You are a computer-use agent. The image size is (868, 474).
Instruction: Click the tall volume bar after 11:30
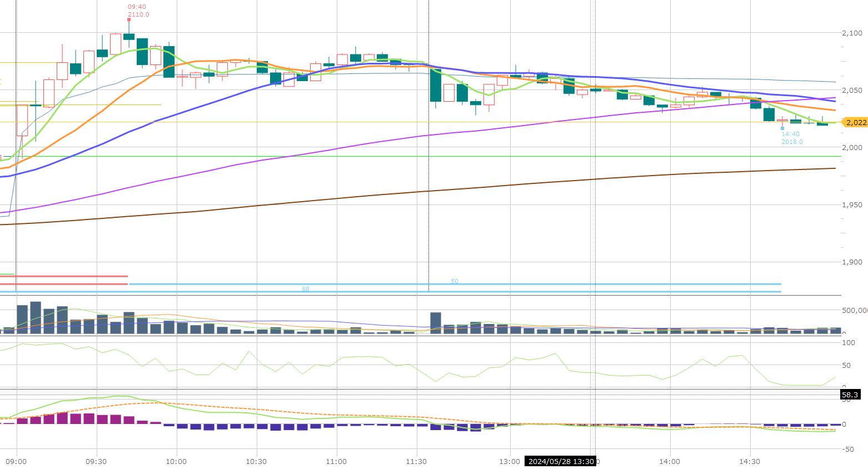(x=436, y=323)
